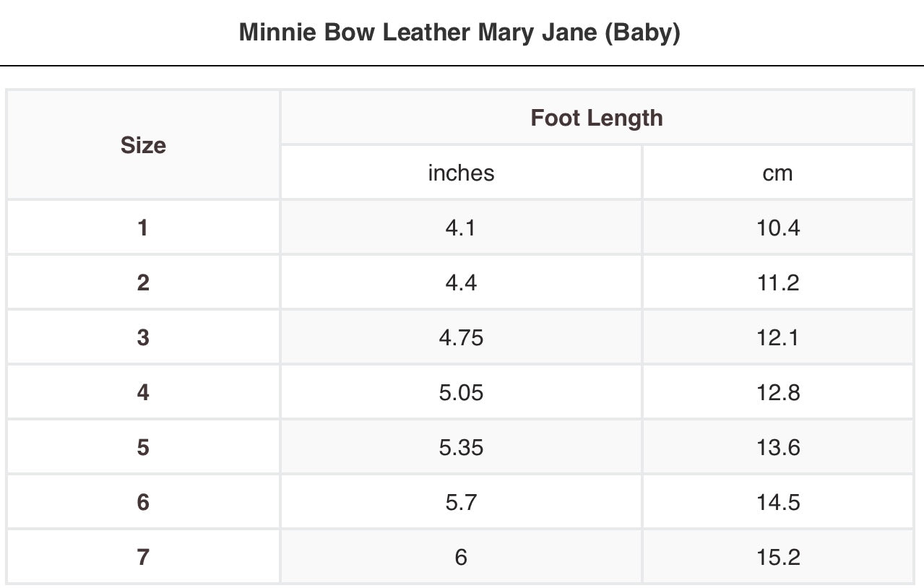Select the inches subheader cell

coord(461,173)
